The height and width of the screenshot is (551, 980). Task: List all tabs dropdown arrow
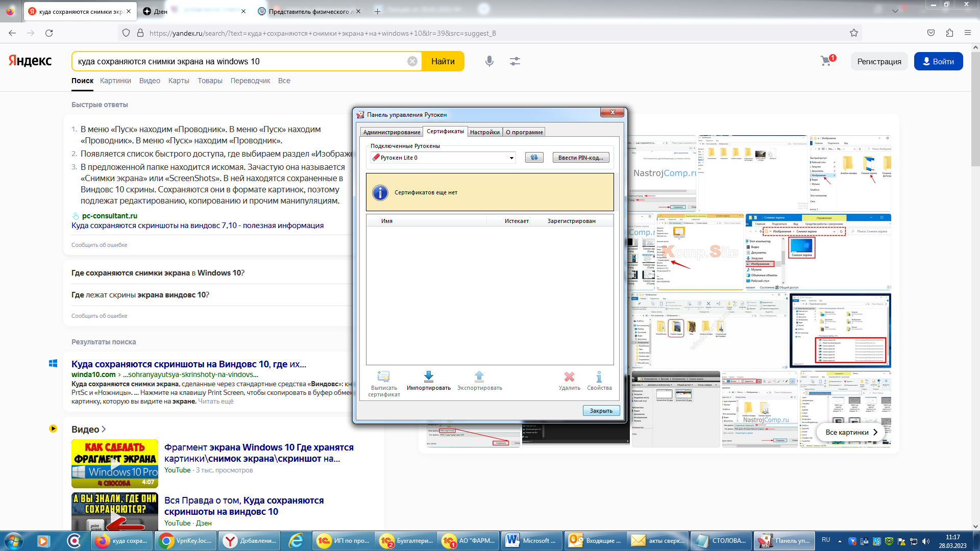coord(895,11)
